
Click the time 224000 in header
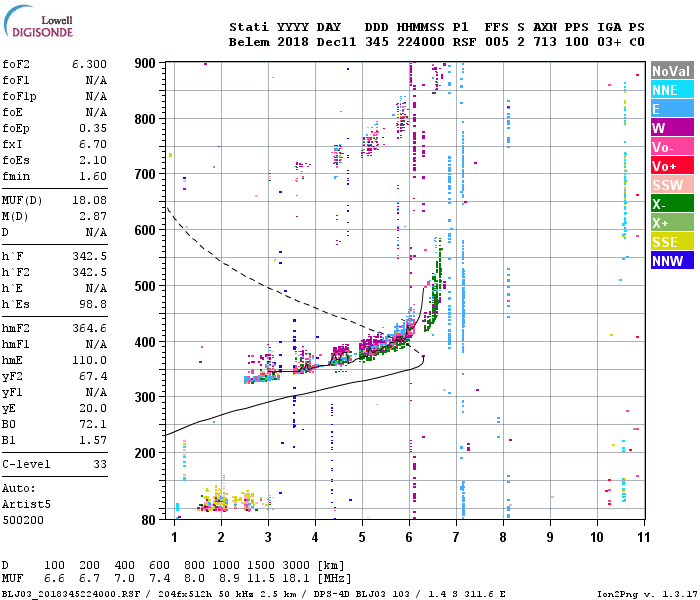(421, 42)
